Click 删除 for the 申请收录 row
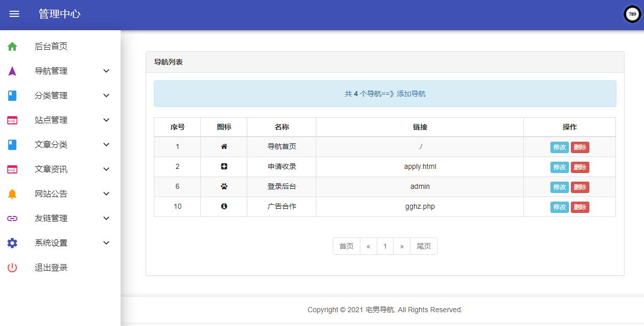The width and height of the screenshot is (644, 326). (580, 167)
